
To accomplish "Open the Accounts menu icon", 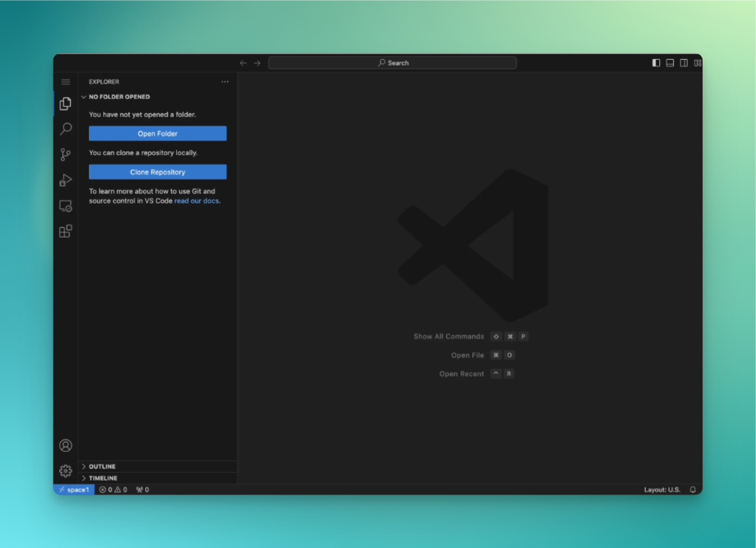I will pyautogui.click(x=66, y=445).
